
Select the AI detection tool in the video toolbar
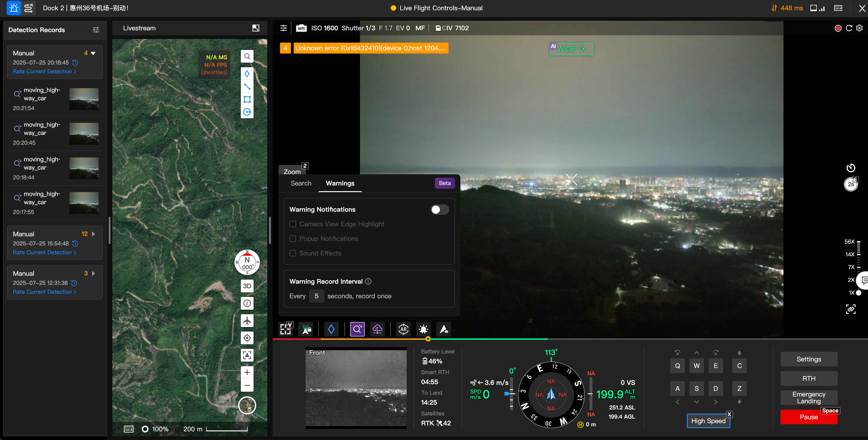pyautogui.click(x=357, y=329)
